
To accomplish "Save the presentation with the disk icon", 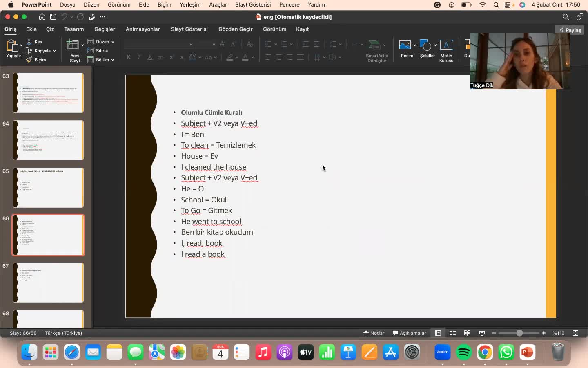I will pyautogui.click(x=53, y=17).
